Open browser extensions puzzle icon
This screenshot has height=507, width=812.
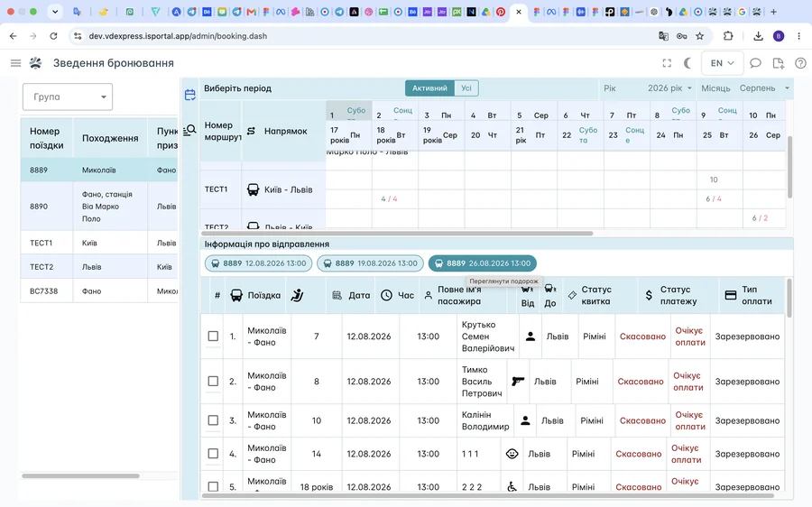point(728,36)
